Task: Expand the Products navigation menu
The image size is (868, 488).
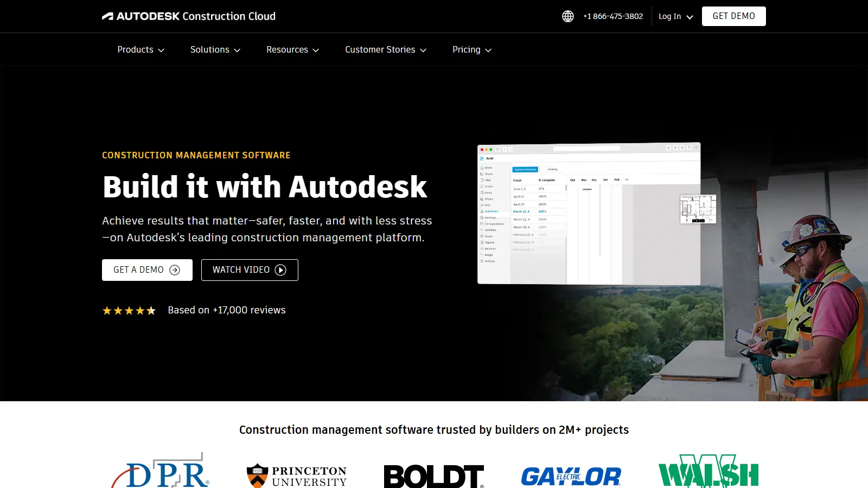Action: (140, 49)
